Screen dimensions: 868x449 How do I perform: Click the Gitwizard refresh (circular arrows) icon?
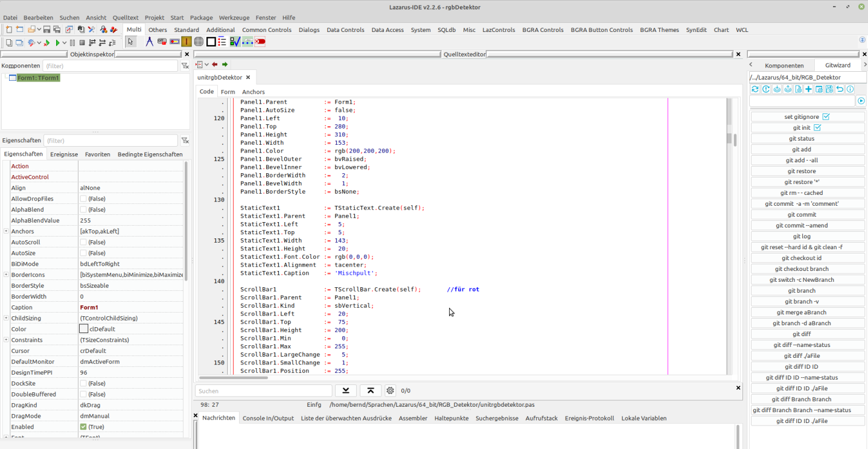(755, 89)
